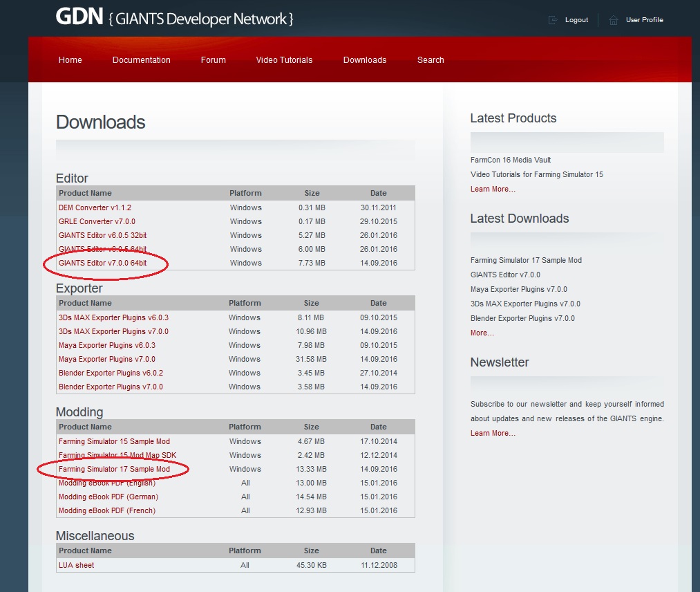Click the 7.73 MB size cell
The width and height of the screenshot is (700, 592).
[x=312, y=263]
